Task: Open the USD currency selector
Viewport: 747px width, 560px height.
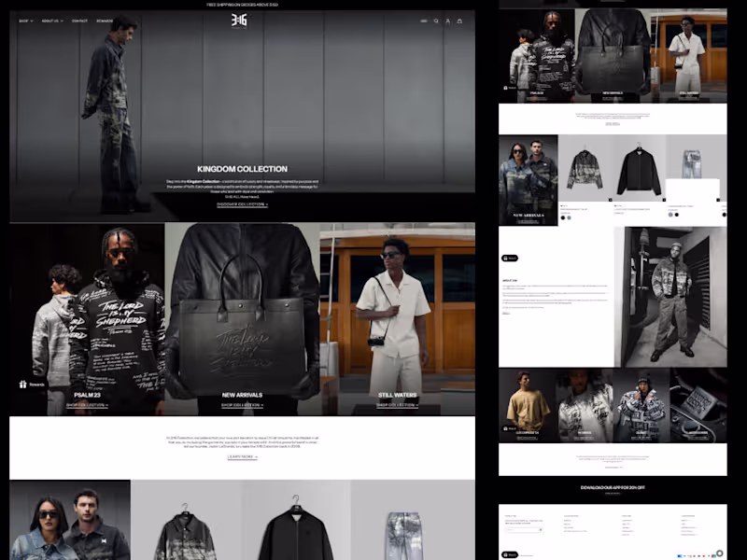Action: (424, 21)
